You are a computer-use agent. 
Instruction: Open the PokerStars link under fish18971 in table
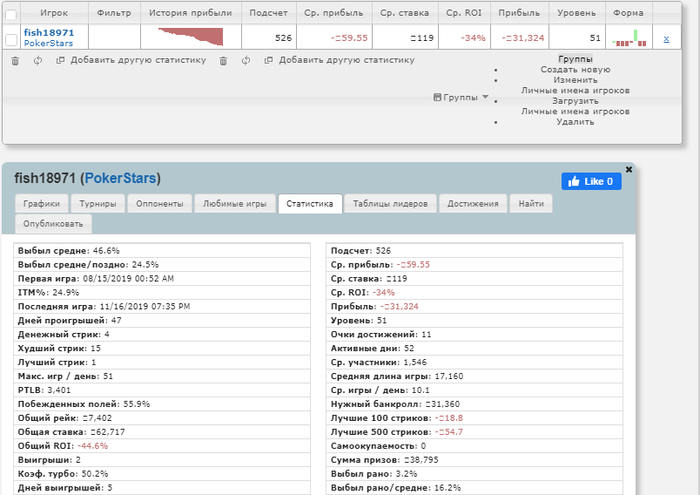[48, 43]
